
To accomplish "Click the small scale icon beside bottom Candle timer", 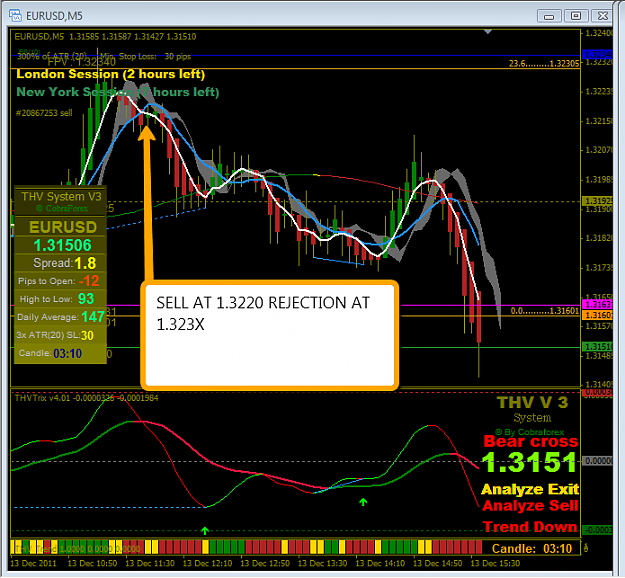I will click(x=586, y=549).
